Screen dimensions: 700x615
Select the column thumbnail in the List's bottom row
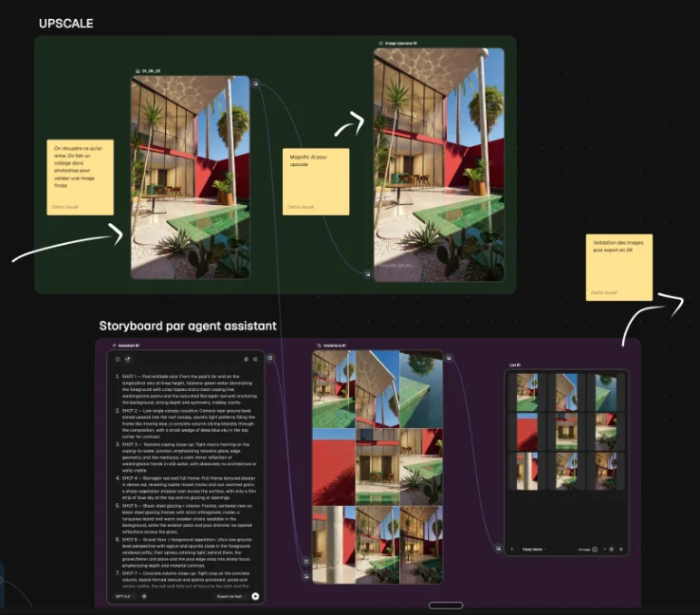click(x=527, y=471)
